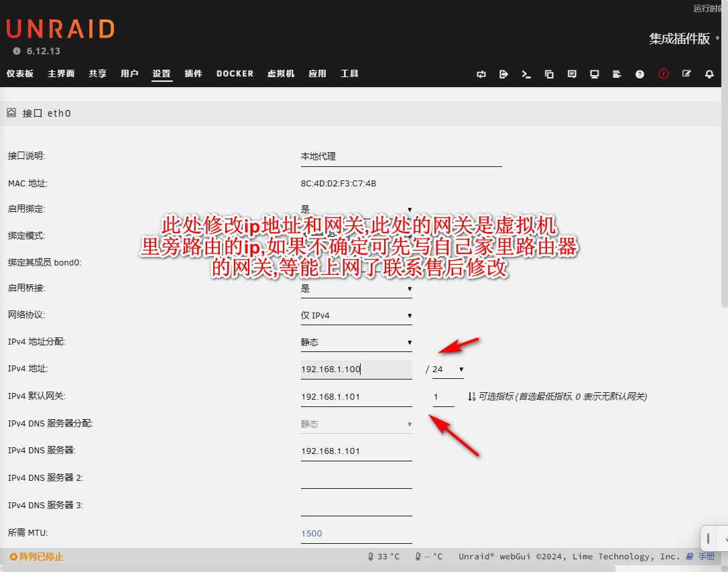Screen dimensions: 728x572
Task: Open the IPv4 地址分配 dropdown
Action: click(356, 343)
